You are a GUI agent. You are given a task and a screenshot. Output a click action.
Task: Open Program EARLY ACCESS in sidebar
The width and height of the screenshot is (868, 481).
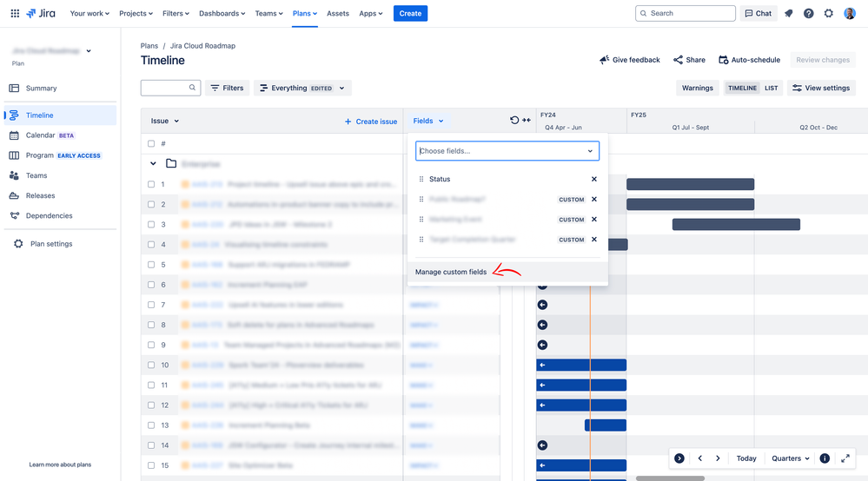pyautogui.click(x=60, y=155)
